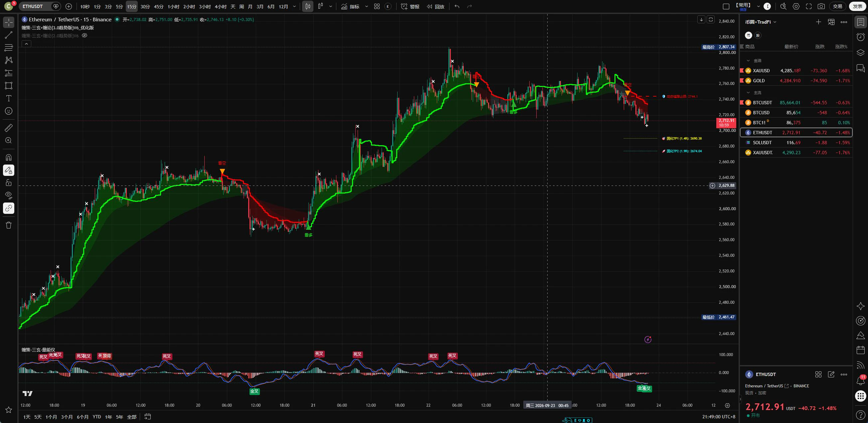Open the indicator templates grid icon
This screenshot has height=423, width=868.
pyautogui.click(x=377, y=6)
